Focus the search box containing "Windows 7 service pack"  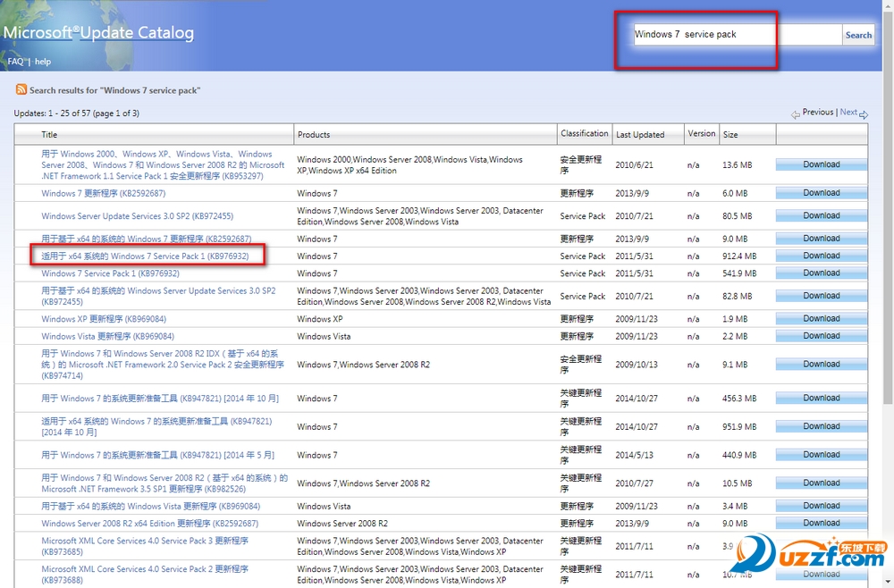pyautogui.click(x=738, y=35)
